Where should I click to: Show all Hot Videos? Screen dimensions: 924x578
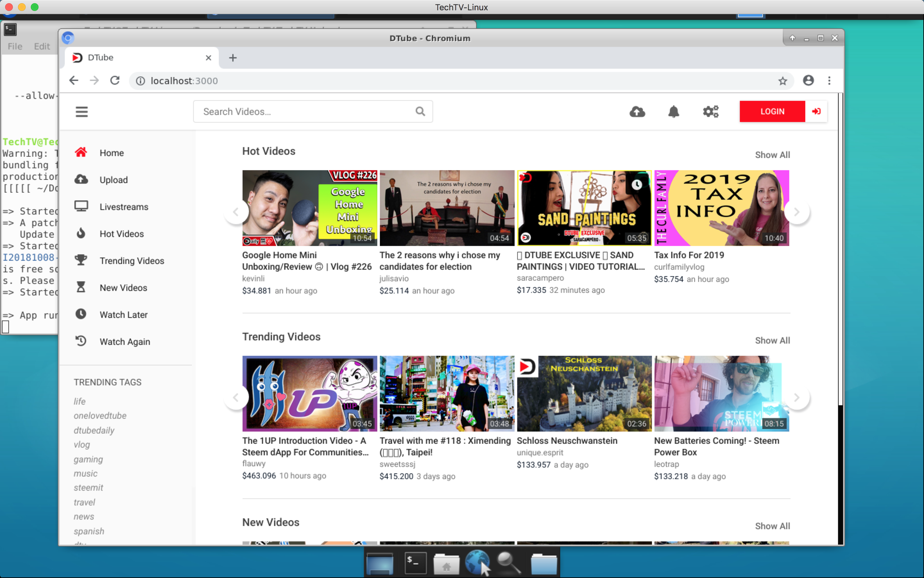(x=772, y=155)
